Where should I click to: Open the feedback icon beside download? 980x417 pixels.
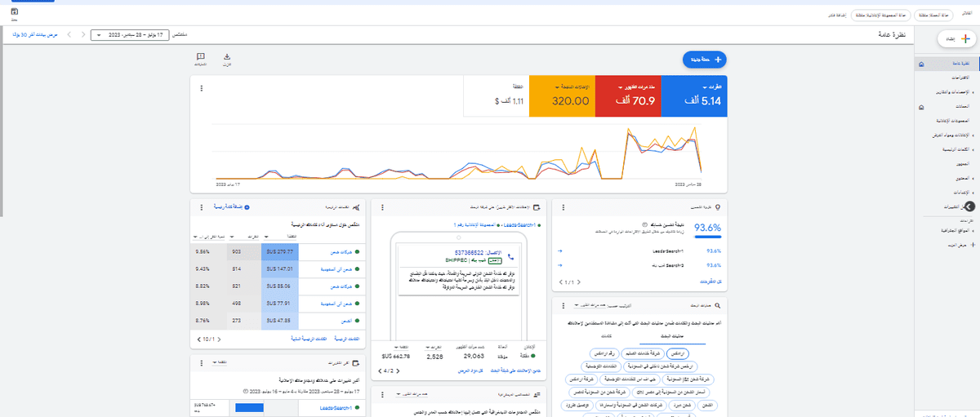tap(201, 57)
